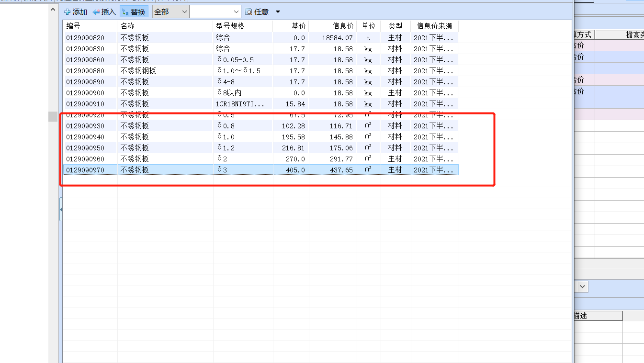Viewport: 644px width, 363px height.
Task: Select row with code 0129090960
Action: 261,159
